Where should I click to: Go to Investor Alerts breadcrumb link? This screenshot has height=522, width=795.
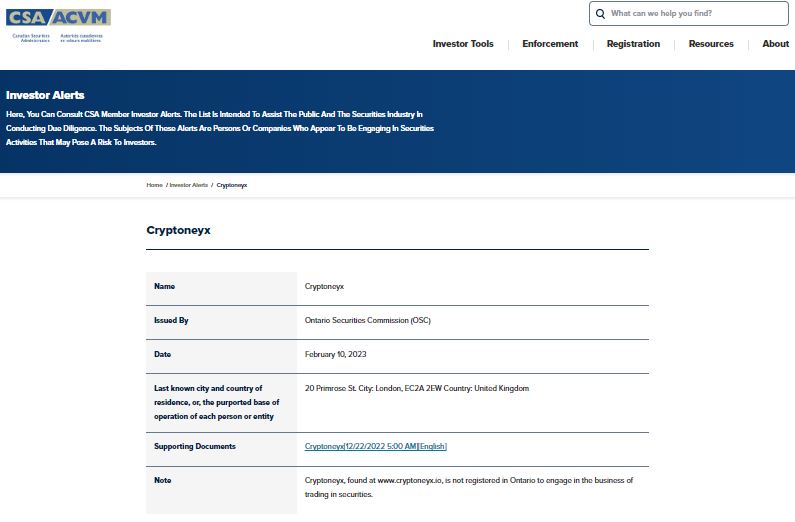pyautogui.click(x=189, y=185)
